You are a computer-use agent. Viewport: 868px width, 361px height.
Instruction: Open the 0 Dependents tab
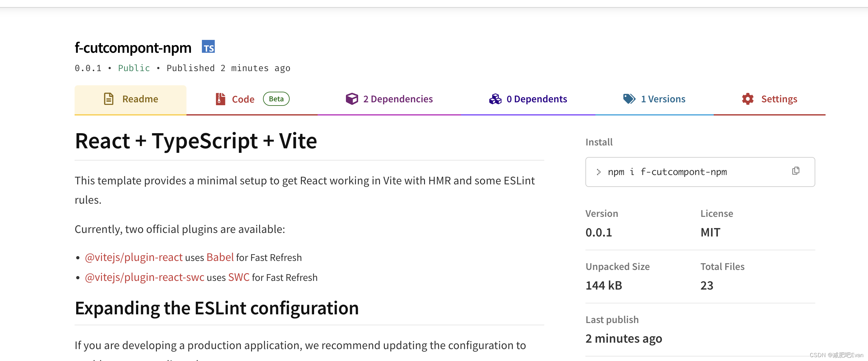pos(528,100)
